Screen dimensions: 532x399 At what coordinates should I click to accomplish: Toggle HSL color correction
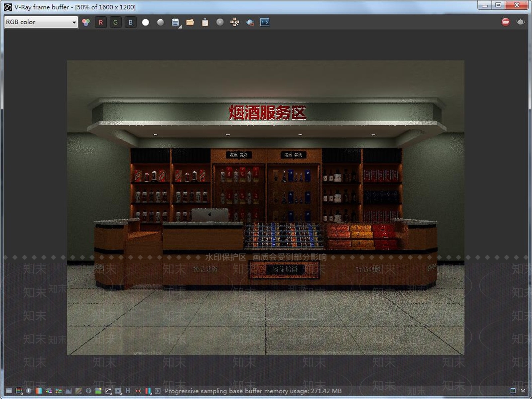49,391
